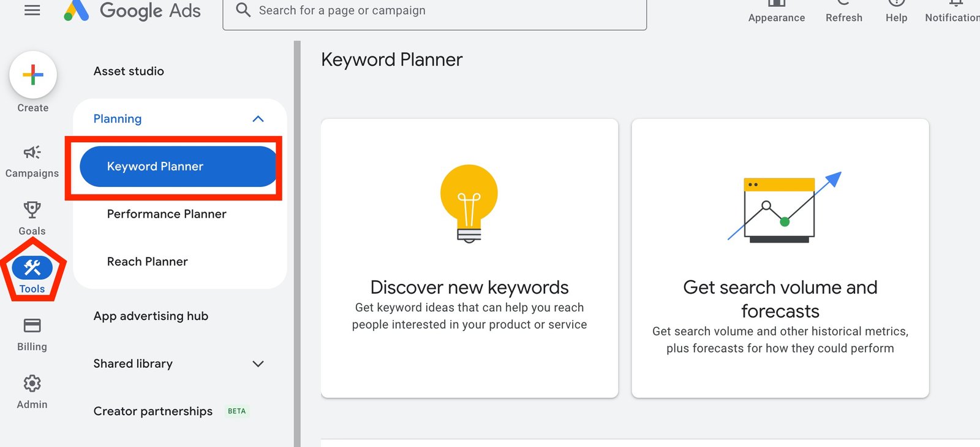Select Asset studio in the navigation
This screenshot has height=447, width=980.
(x=128, y=71)
